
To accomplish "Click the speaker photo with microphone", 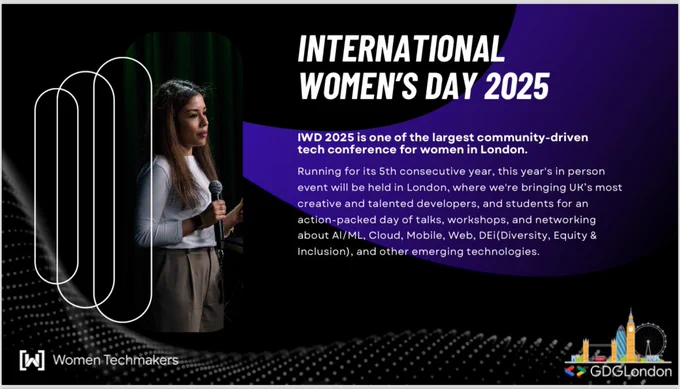I will coord(184,182).
